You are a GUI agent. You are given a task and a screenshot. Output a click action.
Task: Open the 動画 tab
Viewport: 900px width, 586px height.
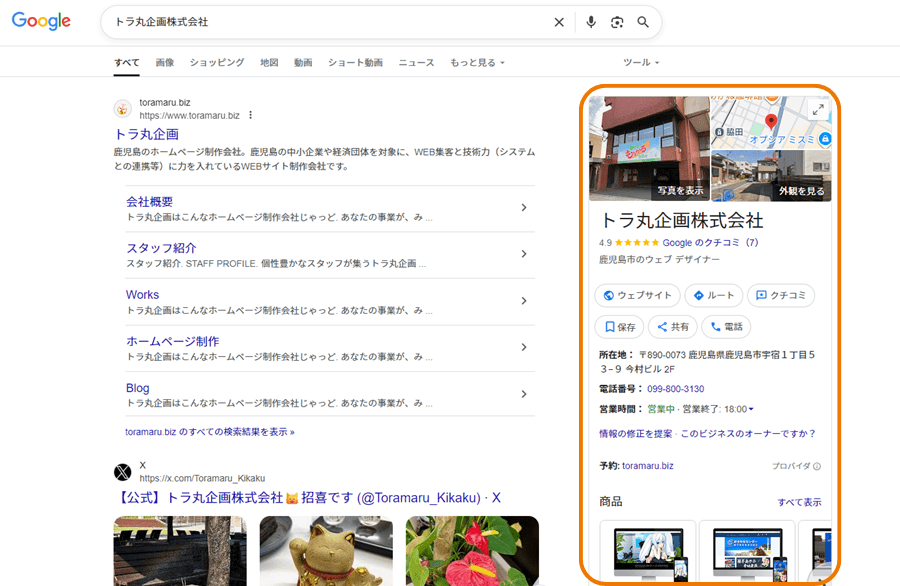tap(303, 63)
